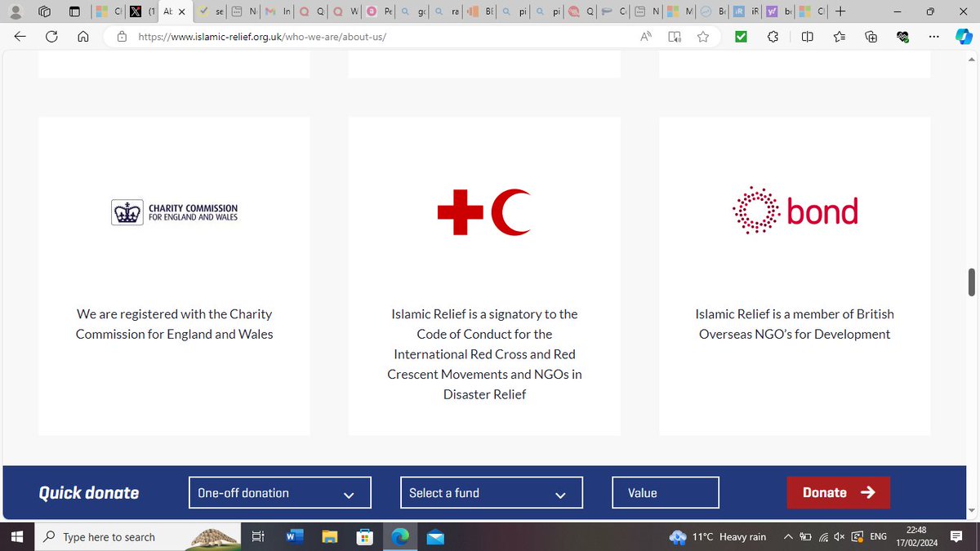Open the tab actions menu icon
The height and width of the screenshot is (551, 980).
[x=74, y=12]
